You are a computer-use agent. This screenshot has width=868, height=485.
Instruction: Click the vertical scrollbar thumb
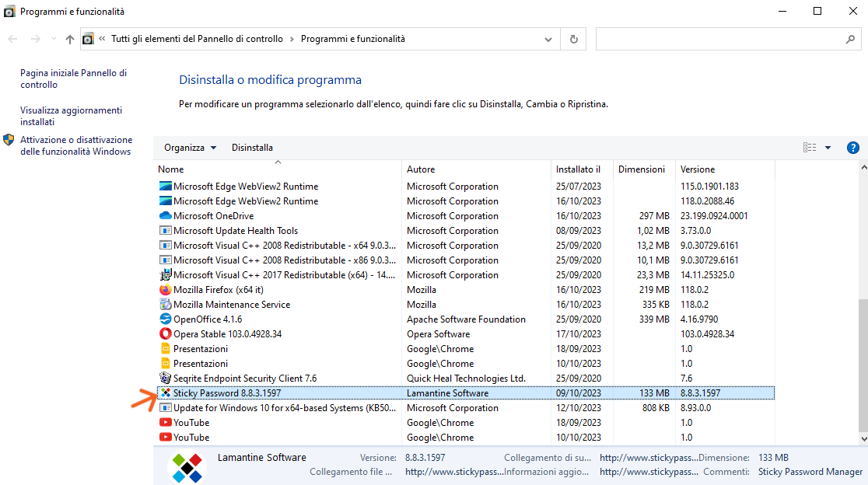[863, 365]
